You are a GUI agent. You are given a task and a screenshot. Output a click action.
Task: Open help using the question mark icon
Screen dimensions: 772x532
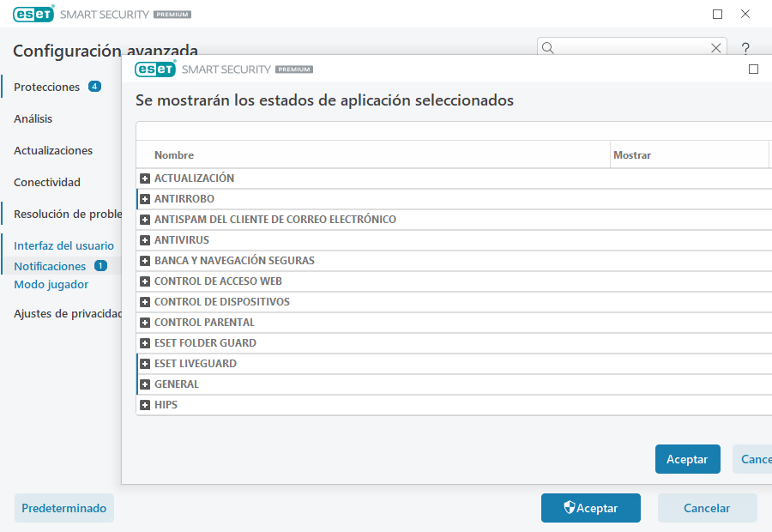click(745, 48)
